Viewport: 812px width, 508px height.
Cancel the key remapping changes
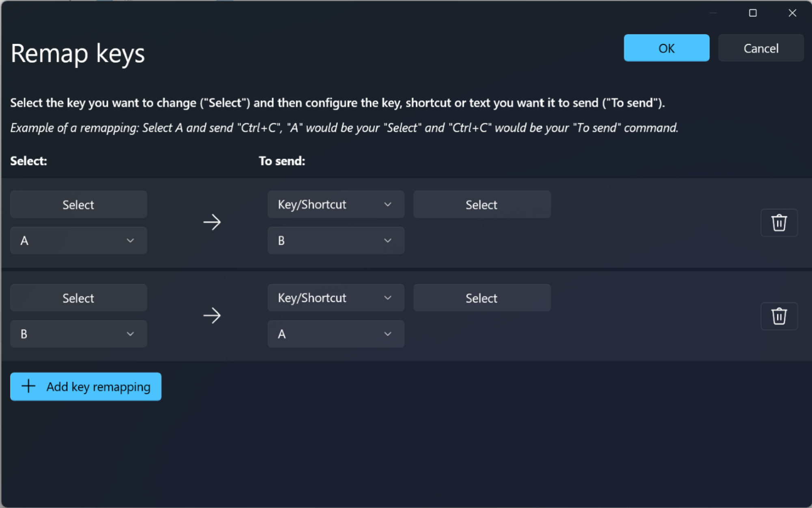click(761, 48)
